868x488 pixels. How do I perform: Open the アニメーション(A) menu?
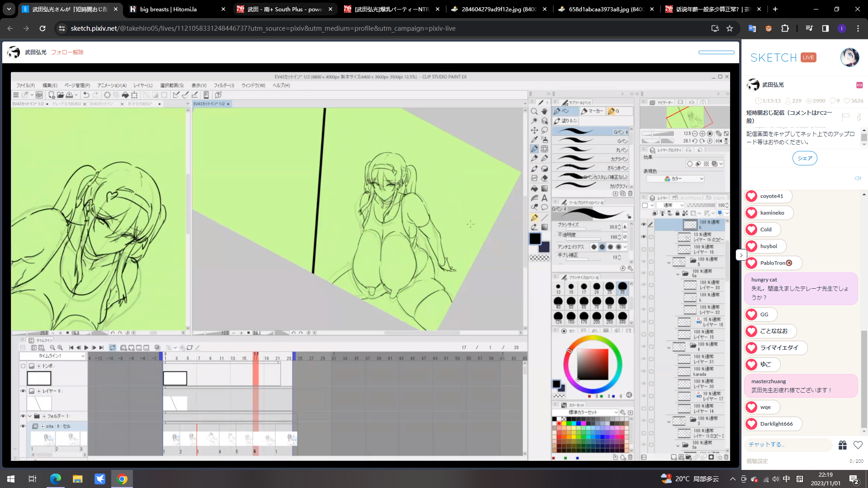[x=112, y=85]
